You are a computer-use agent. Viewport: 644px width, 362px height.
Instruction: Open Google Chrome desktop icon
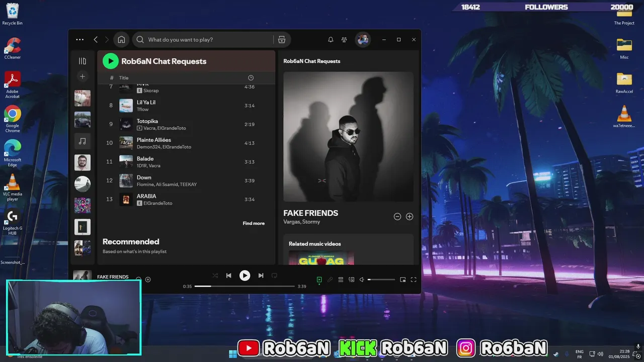(12, 119)
